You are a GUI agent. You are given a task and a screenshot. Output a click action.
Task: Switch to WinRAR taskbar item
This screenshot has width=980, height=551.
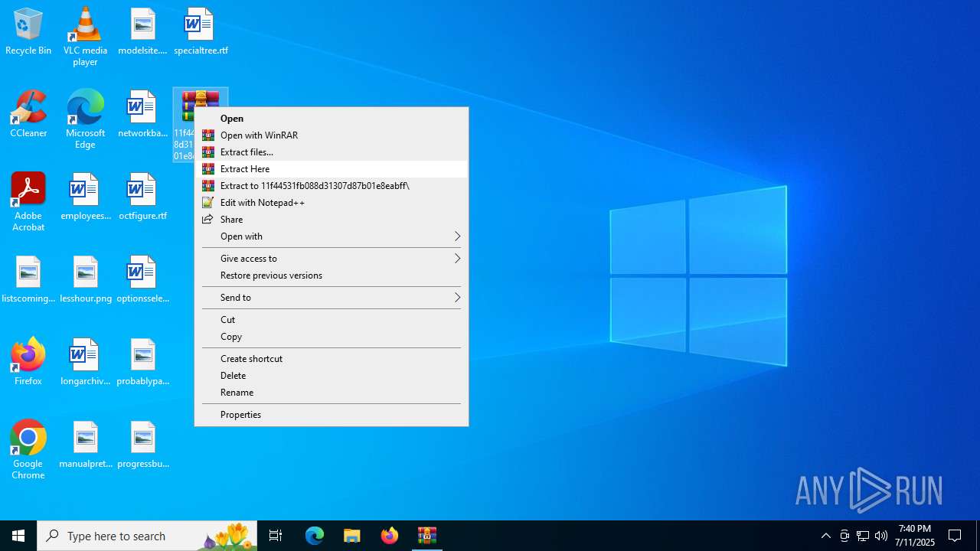point(427,536)
